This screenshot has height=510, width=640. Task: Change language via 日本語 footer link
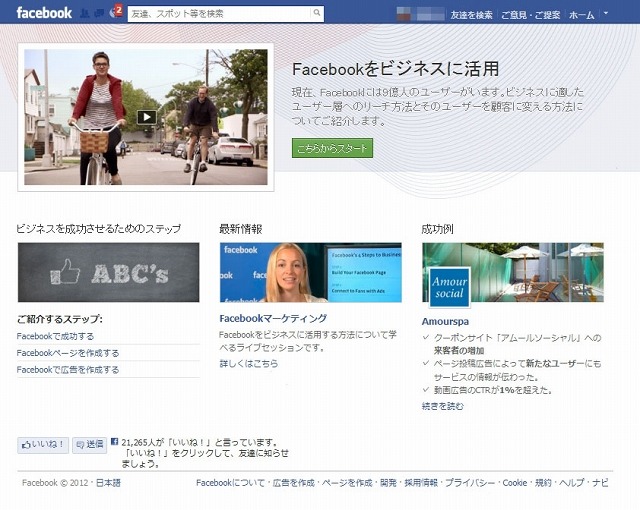point(108,483)
